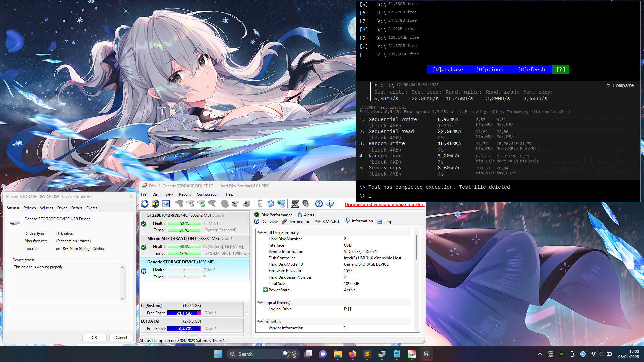Switch to the S.M.A.R.T. tab
The height and width of the screenshot is (362, 644).
pos(328,222)
